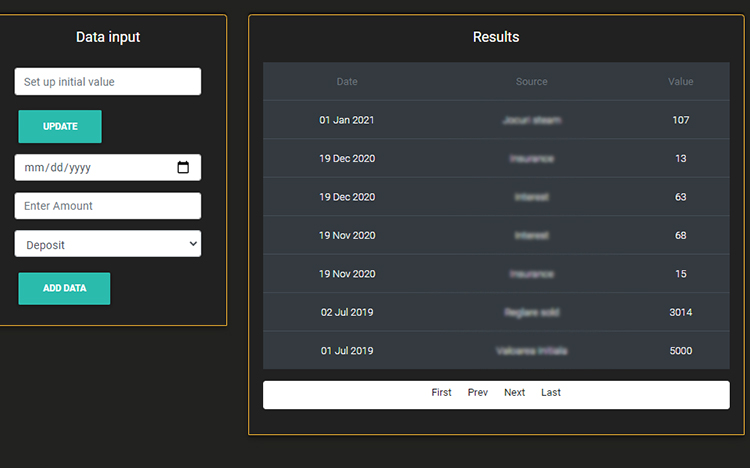Image resolution: width=750 pixels, height=468 pixels.
Task: Go to Next page of results
Action: point(514,393)
